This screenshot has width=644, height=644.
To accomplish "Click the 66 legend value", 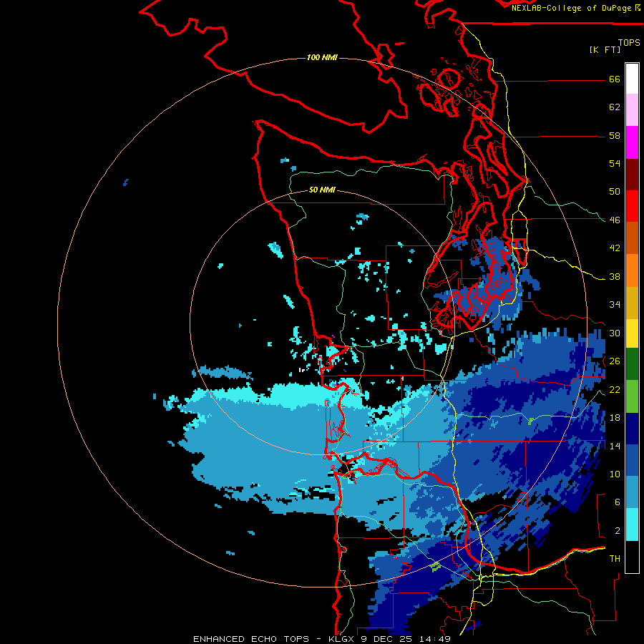I will point(615,79).
